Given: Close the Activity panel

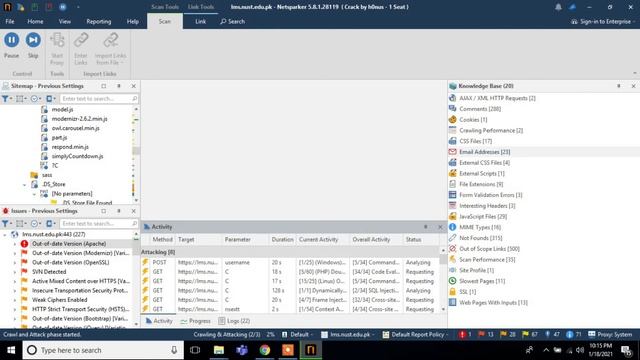Looking at the screenshot, I should pyautogui.click(x=440, y=227).
